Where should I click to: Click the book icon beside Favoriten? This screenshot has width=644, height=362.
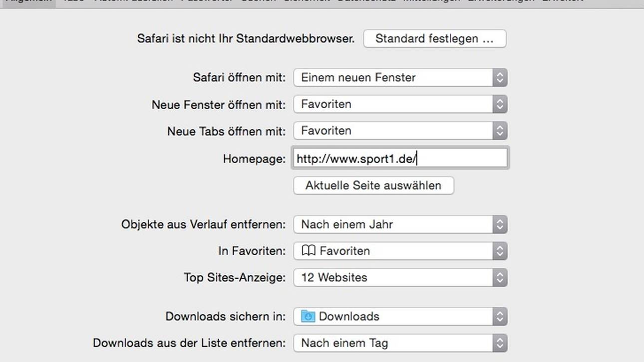click(309, 251)
